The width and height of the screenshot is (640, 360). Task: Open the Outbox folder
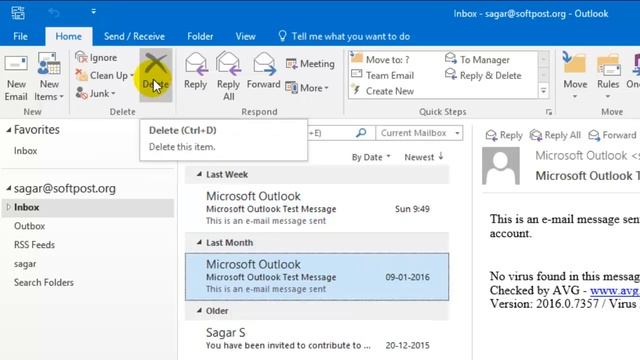coord(29,226)
